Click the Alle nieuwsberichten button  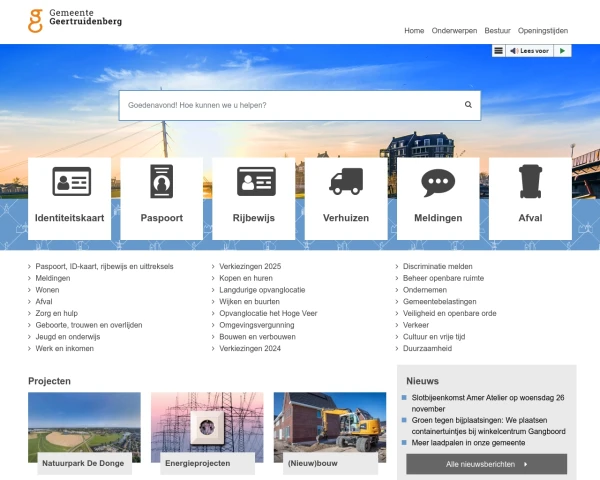pos(486,464)
